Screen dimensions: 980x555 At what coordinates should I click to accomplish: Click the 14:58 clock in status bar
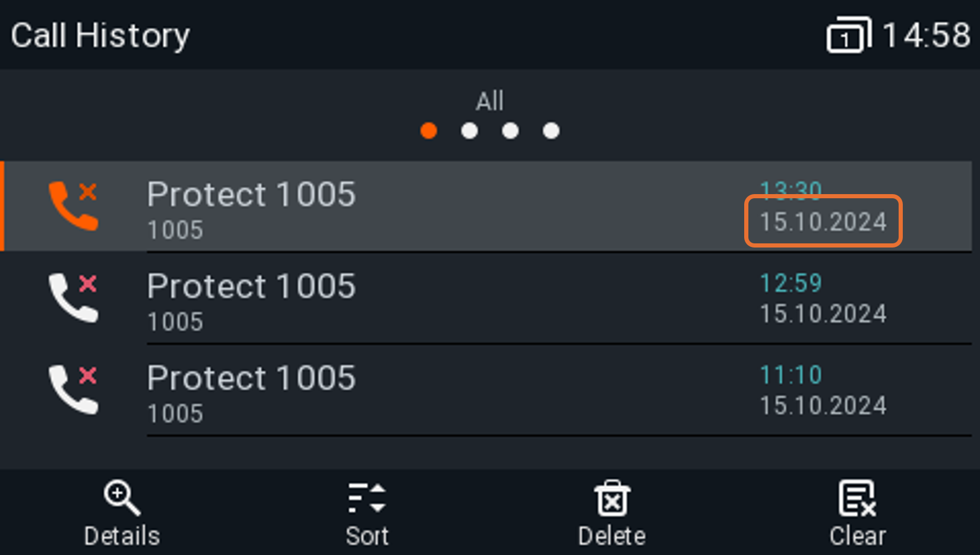point(927,35)
